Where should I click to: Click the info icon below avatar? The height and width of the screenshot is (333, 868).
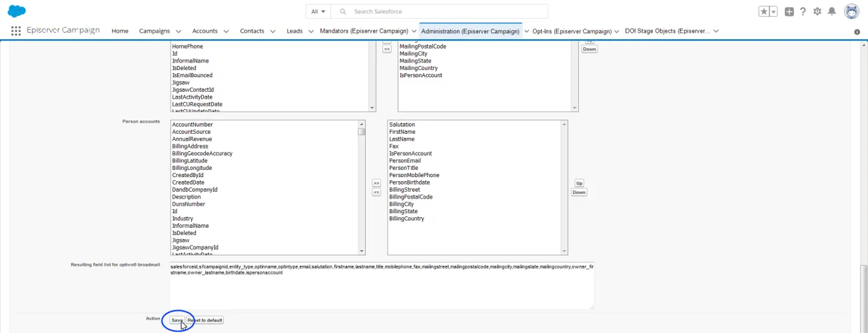(x=857, y=32)
